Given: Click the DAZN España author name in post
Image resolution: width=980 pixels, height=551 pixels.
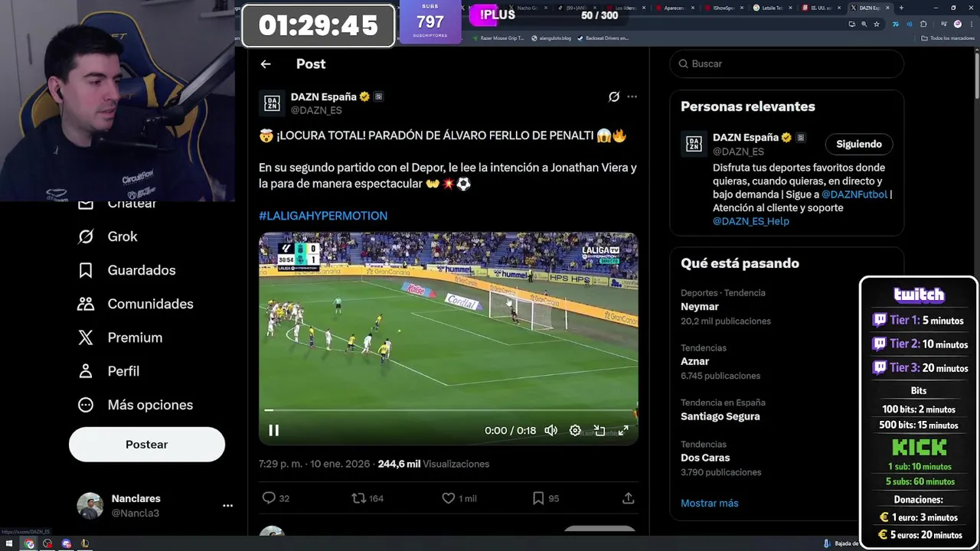Looking at the screenshot, I should (x=323, y=96).
